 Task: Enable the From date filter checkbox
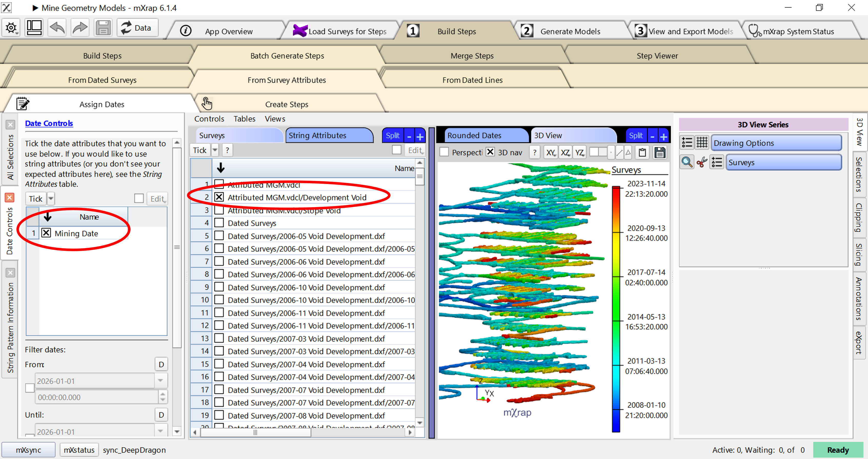coord(30,388)
